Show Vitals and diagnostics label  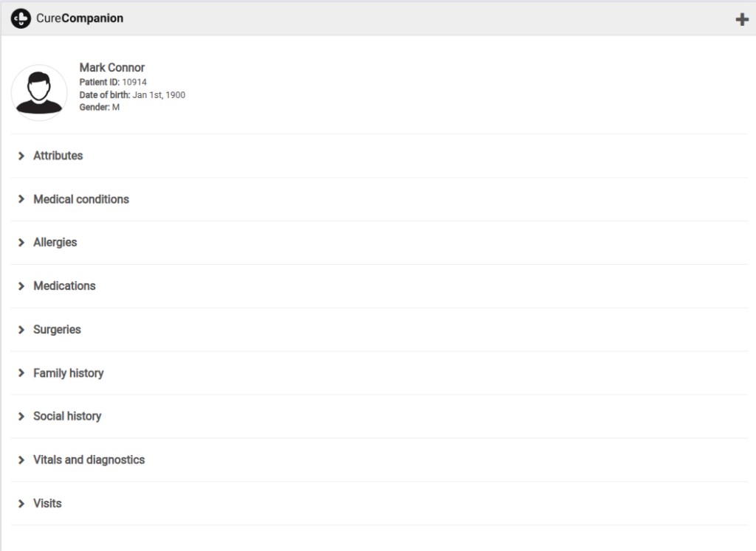coord(89,460)
